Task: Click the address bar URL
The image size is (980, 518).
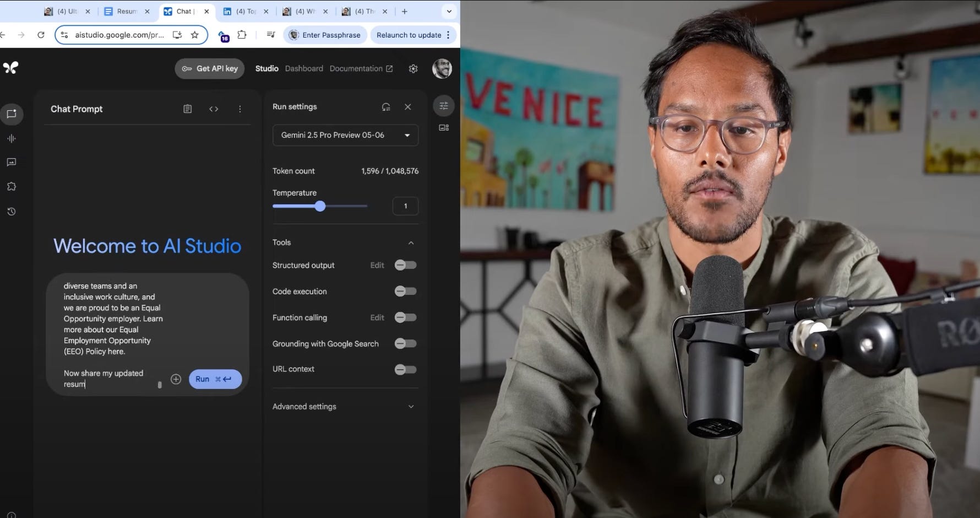Action: tap(119, 35)
